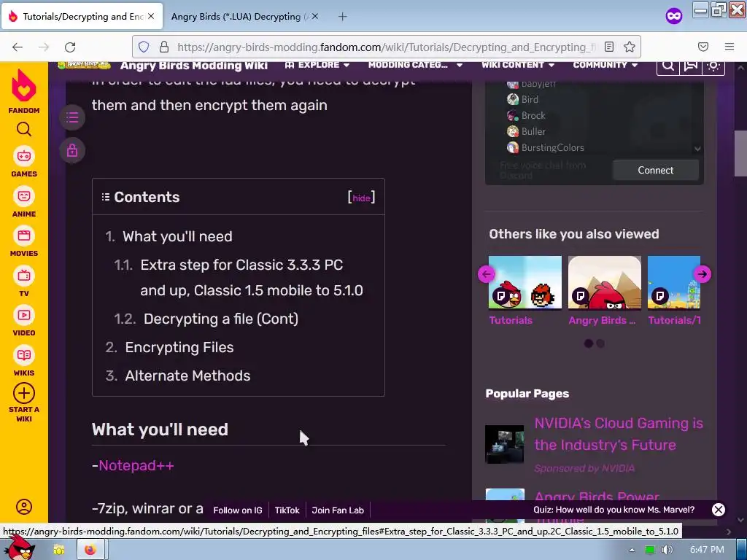Expand the Modding Categ... menu
The width and height of the screenshot is (747, 560).
pyautogui.click(x=415, y=65)
